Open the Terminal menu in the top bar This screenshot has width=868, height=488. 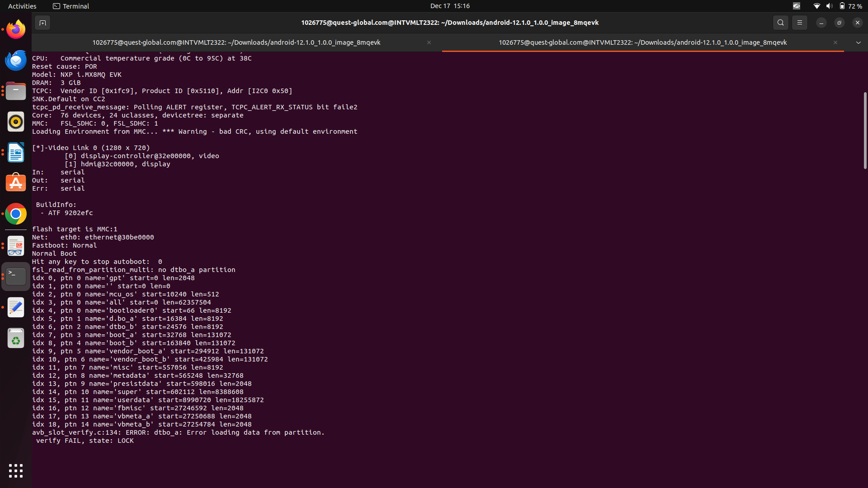(x=71, y=6)
